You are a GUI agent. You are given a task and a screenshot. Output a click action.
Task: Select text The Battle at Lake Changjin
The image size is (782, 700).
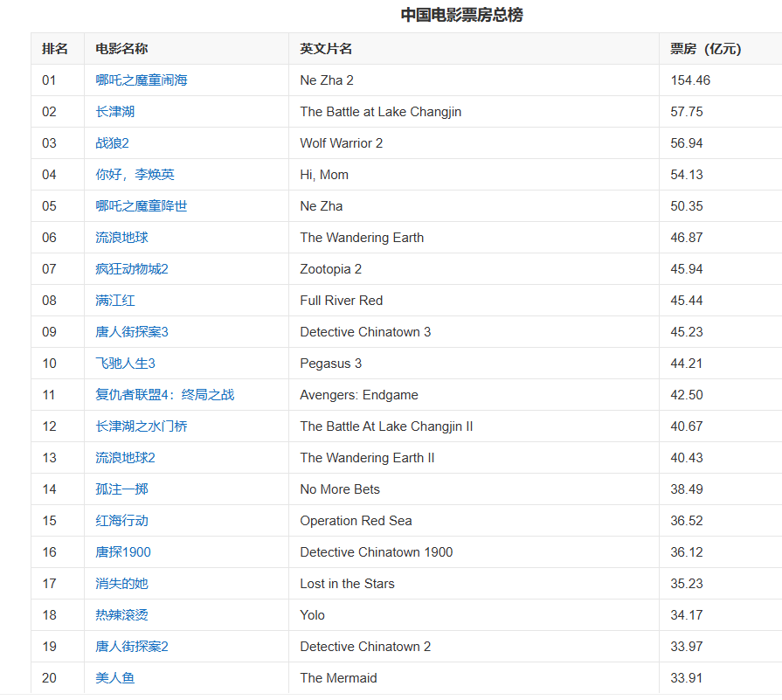point(381,112)
